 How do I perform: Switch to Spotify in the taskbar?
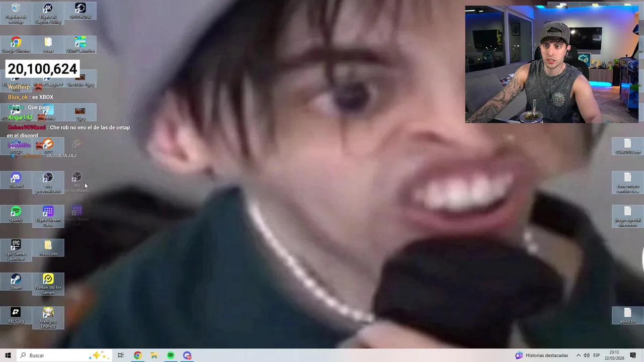[171, 355]
